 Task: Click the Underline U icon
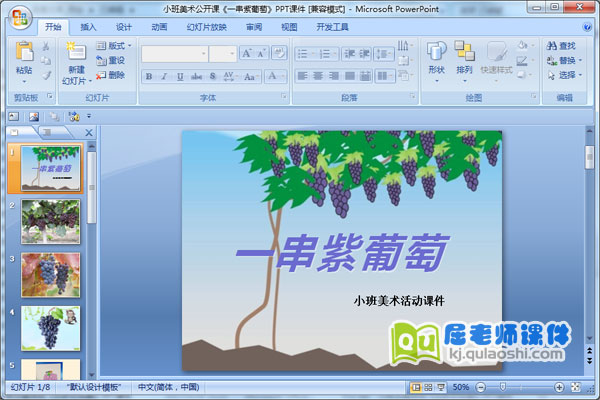point(180,76)
